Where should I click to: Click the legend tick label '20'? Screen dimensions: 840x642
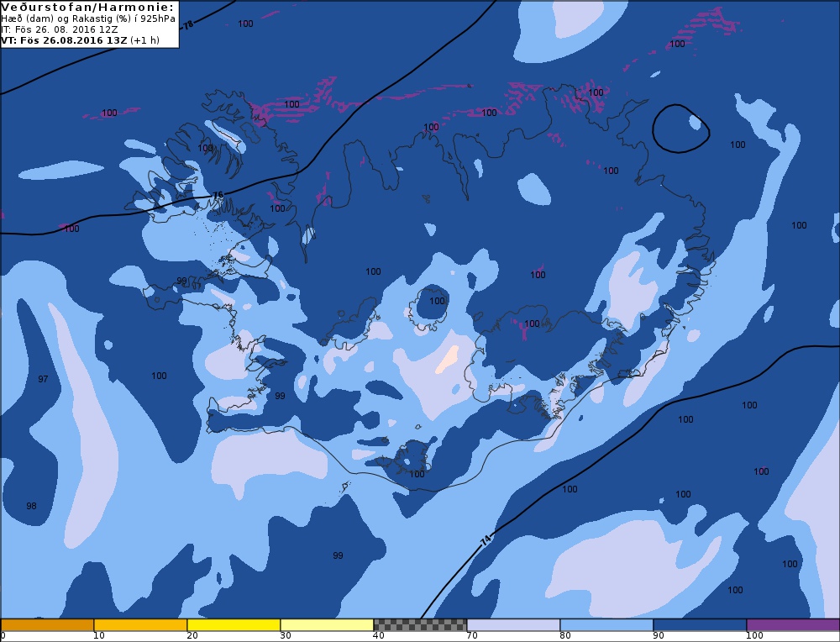(192, 636)
